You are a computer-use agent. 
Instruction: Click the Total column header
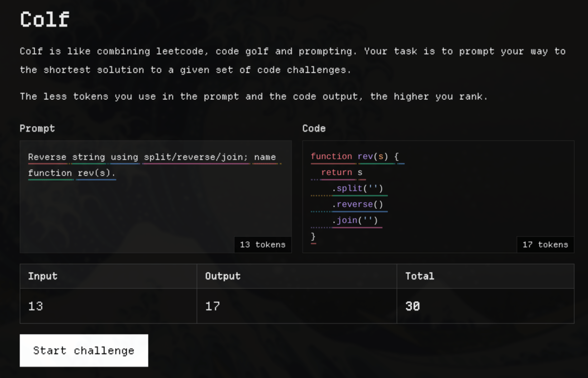[419, 276]
